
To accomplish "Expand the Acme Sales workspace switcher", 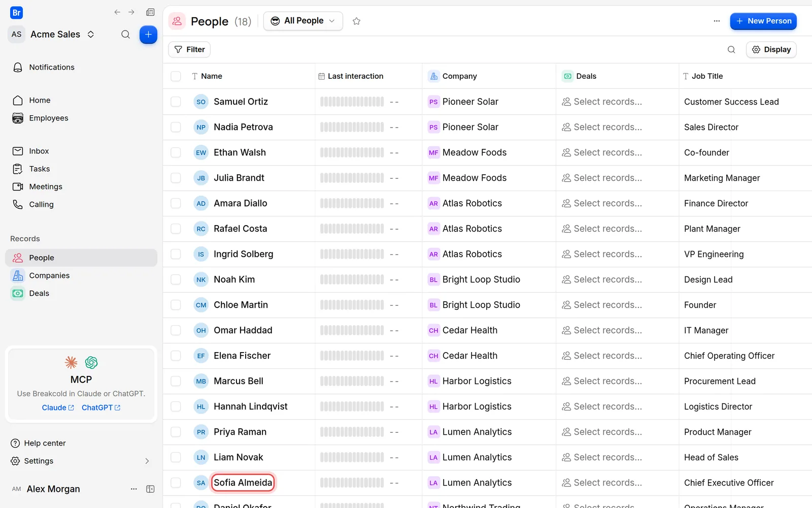I will [91, 34].
